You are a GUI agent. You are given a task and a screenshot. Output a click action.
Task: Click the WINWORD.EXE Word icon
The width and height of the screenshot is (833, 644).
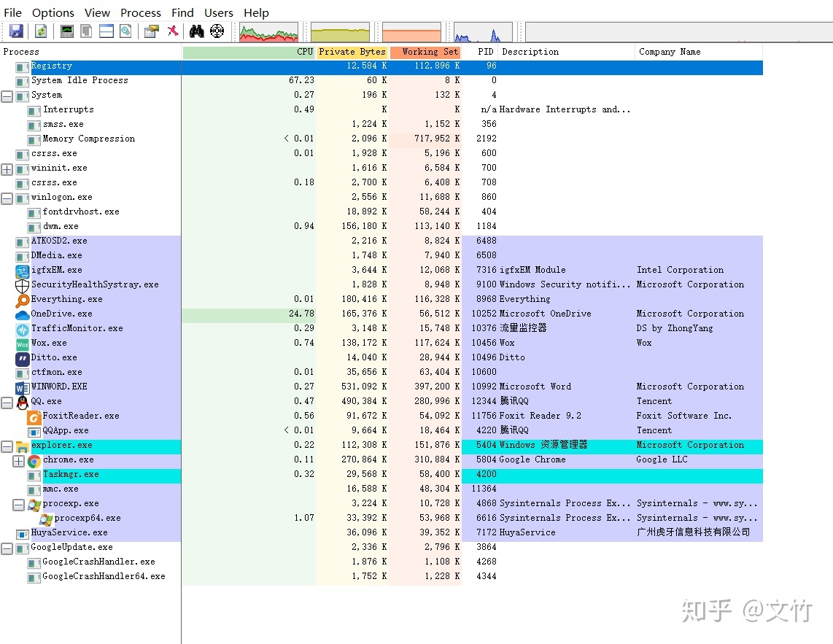coord(23,388)
